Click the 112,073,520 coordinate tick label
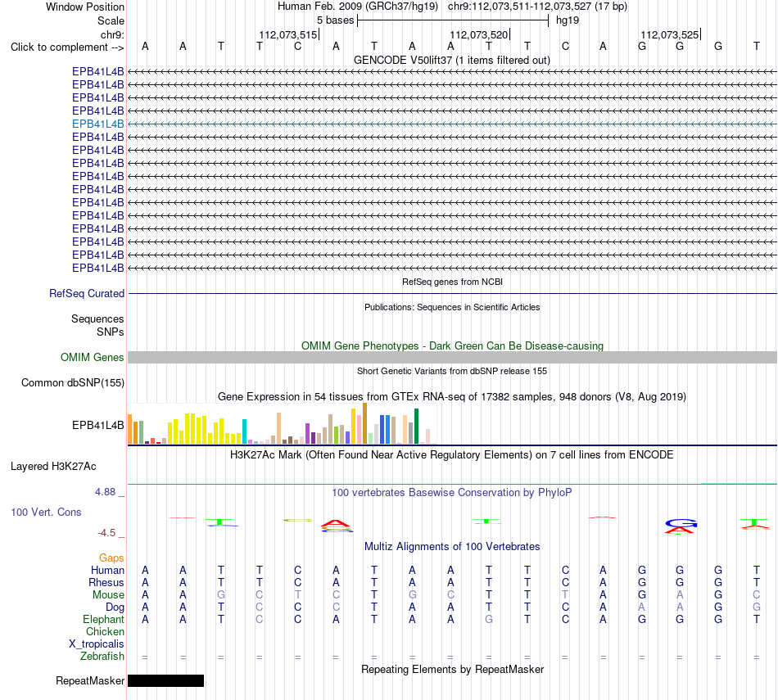Image resolution: width=778 pixels, height=700 pixels. (479, 34)
